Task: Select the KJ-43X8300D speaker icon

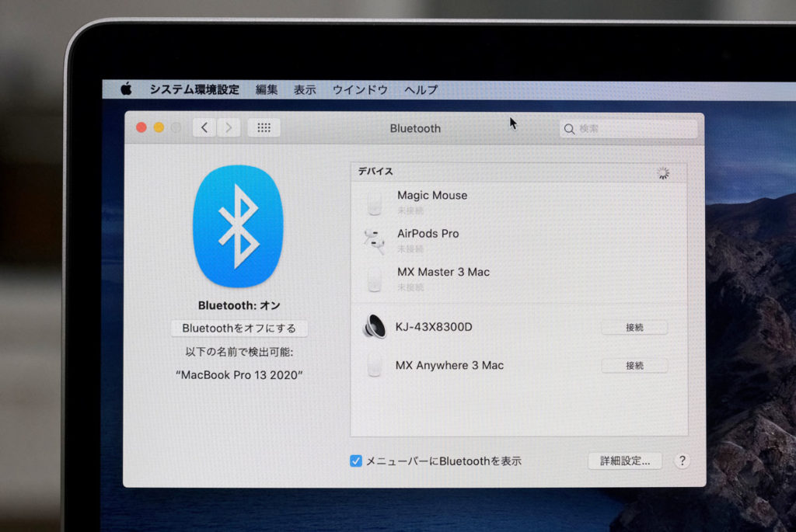Action: tap(375, 327)
